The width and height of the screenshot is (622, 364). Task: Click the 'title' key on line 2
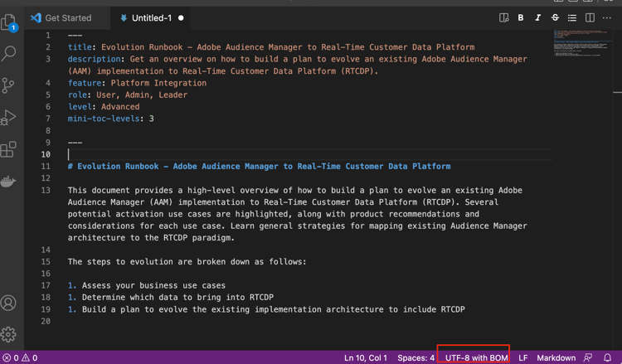80,47
